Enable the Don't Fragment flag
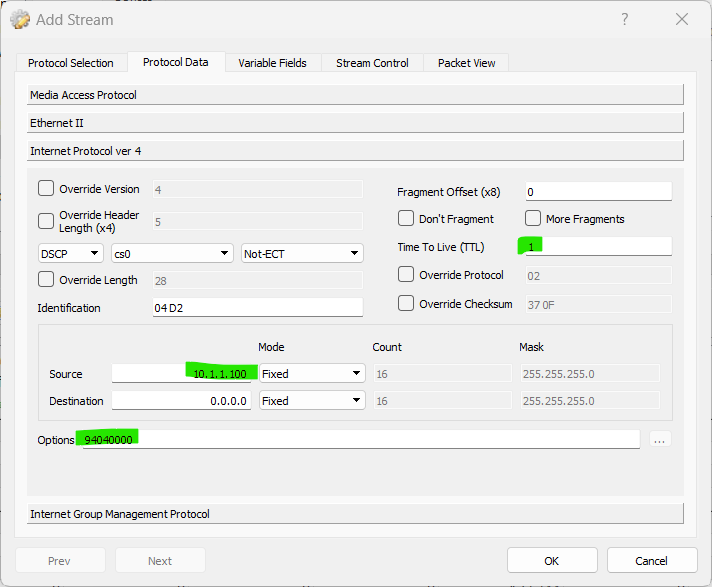Viewport: 712px width, 587px height. pos(405,218)
